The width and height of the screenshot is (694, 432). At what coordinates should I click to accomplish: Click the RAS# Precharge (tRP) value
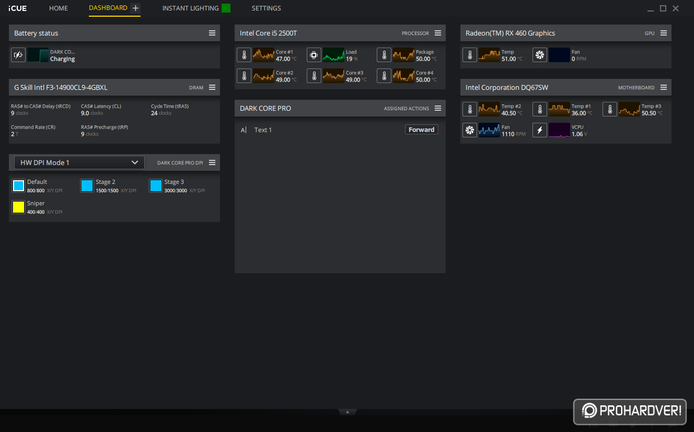[89, 134]
